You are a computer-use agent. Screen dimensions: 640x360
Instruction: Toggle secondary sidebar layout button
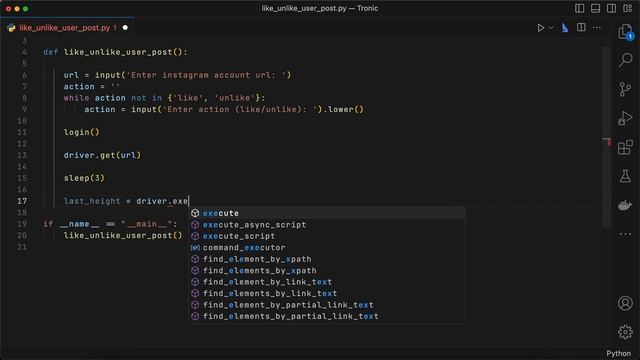pyautogui.click(x=611, y=8)
